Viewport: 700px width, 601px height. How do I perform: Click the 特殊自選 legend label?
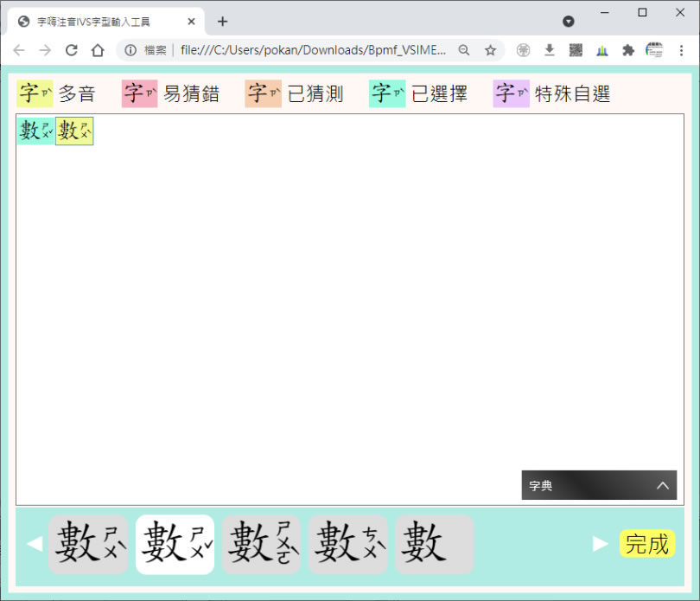(x=572, y=94)
